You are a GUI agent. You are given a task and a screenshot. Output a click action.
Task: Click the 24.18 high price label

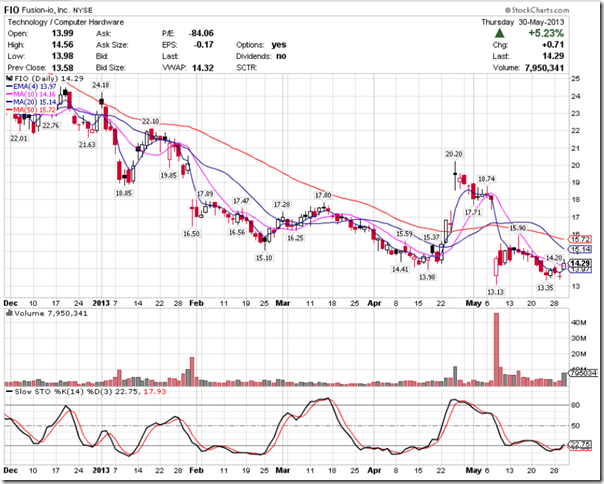(x=101, y=85)
